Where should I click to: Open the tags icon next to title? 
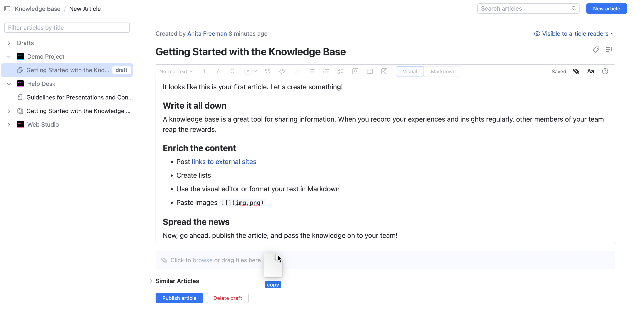pos(596,50)
